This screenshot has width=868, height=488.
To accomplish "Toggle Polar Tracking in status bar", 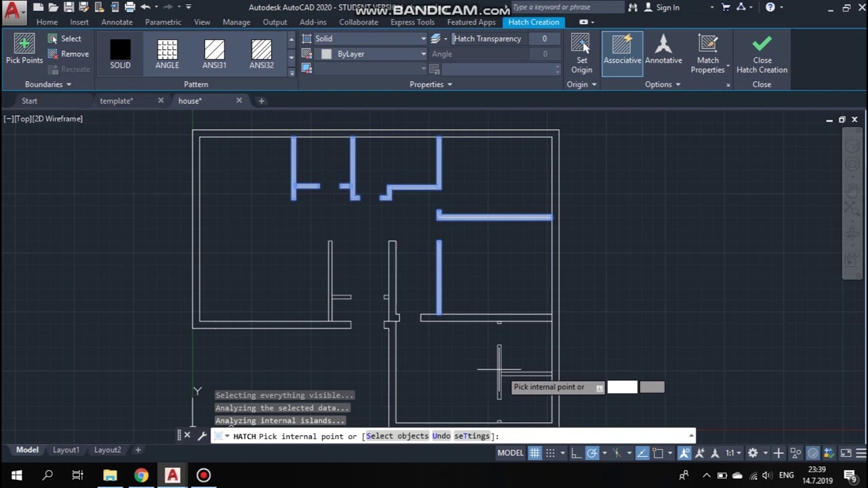I will pos(592,453).
